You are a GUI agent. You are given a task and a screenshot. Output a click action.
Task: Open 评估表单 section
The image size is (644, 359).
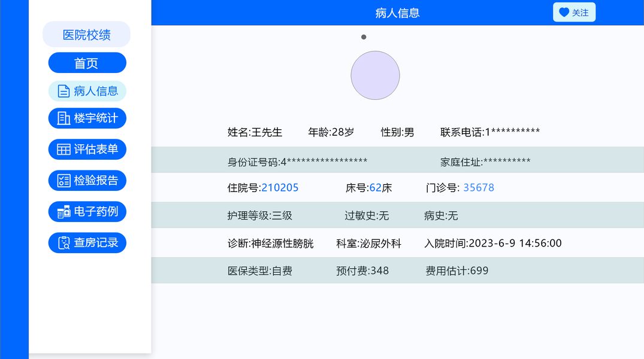tap(87, 150)
